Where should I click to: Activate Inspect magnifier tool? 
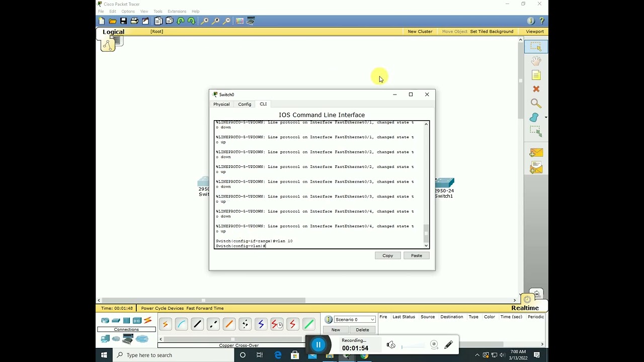point(536,103)
